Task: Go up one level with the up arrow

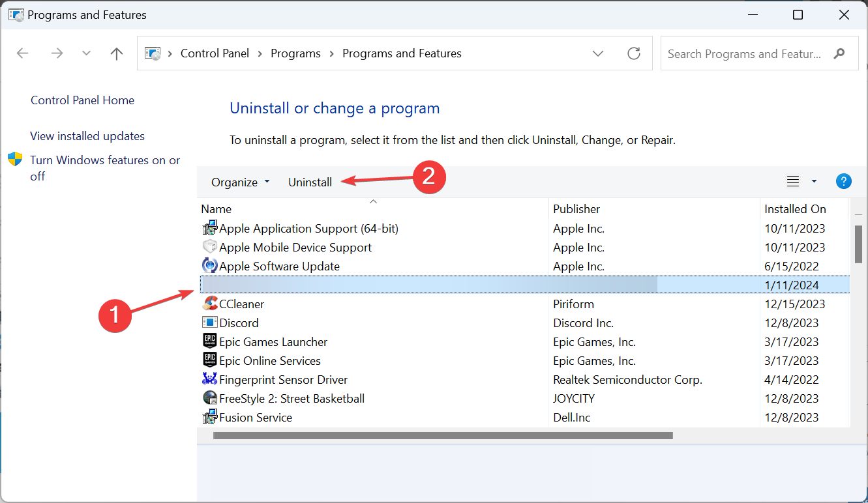Action: 116,53
